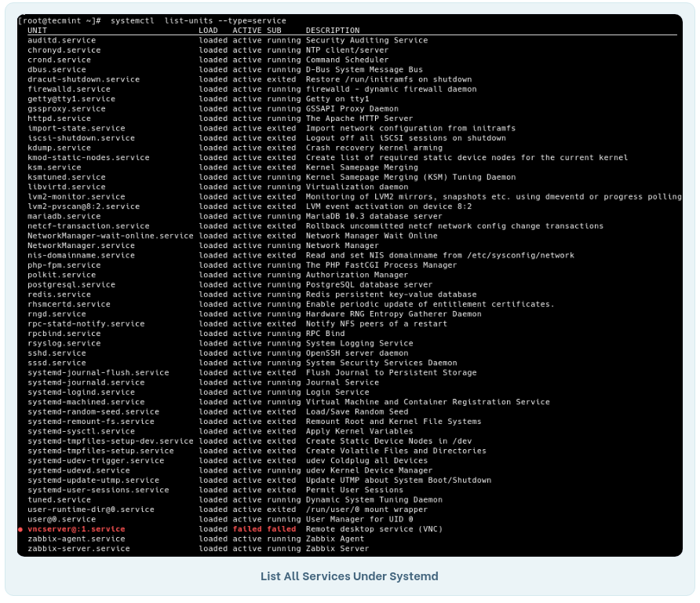Click crond.service in the unit list
Viewport: 700px width, 603px height.
[60, 60]
